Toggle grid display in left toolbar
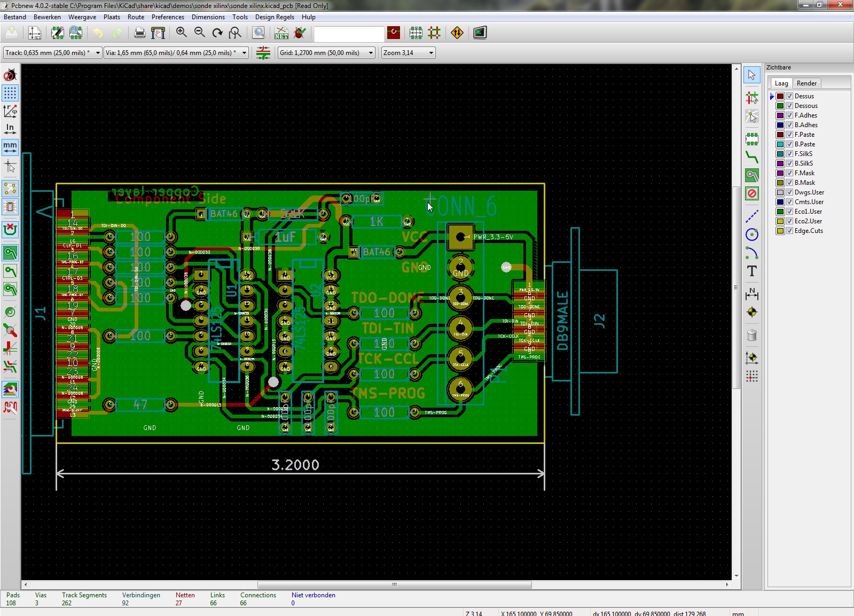854x616 pixels. 10,93
